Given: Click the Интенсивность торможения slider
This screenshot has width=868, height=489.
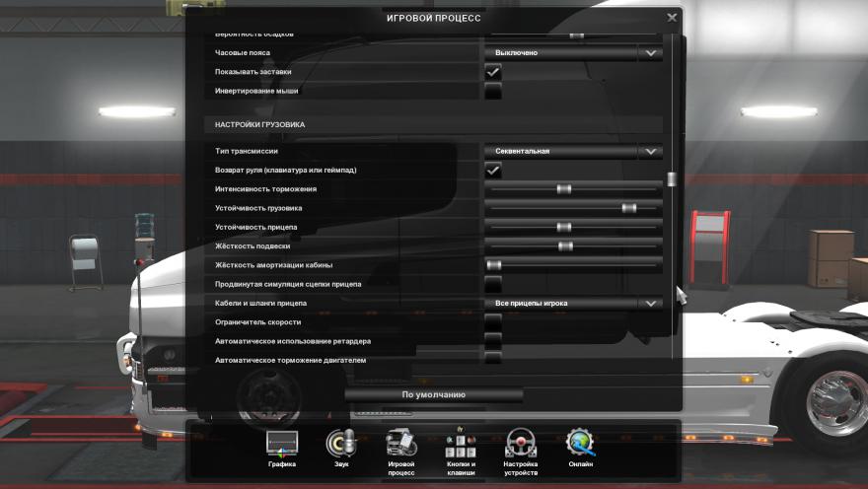Looking at the screenshot, I should 564,189.
